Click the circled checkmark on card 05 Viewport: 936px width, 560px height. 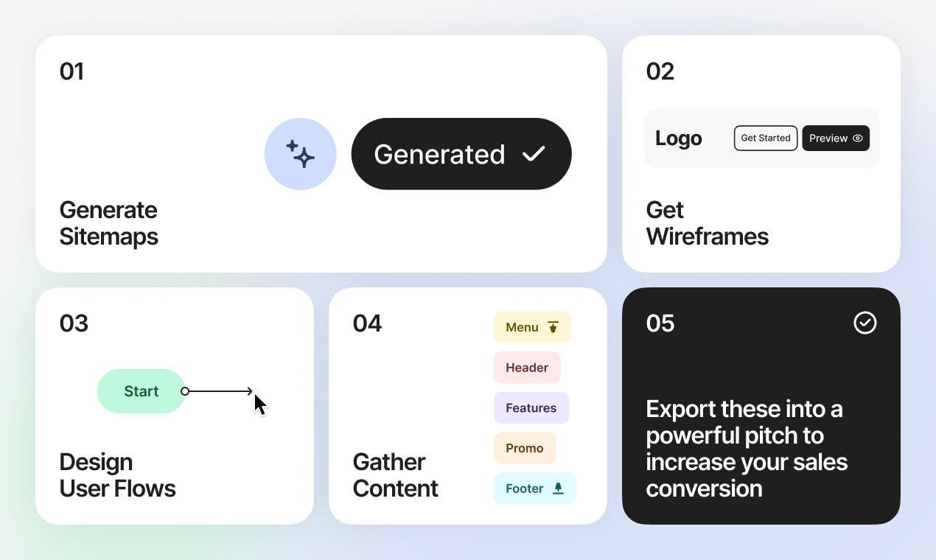click(865, 323)
